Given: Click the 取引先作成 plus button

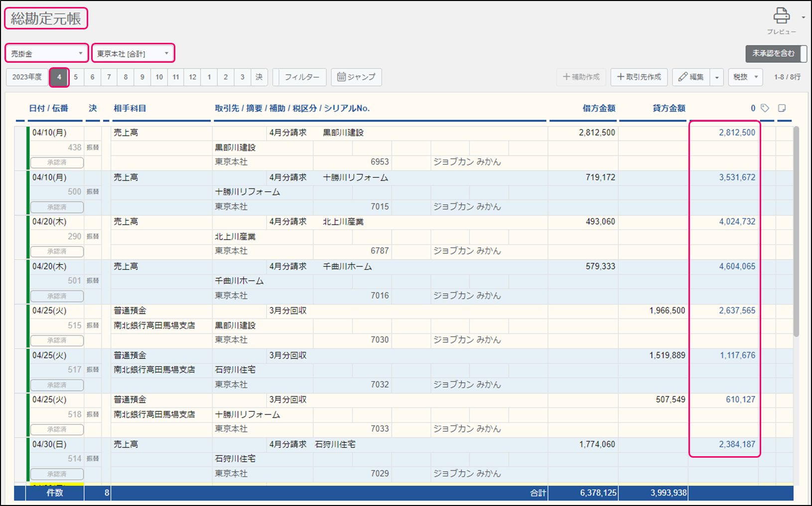Looking at the screenshot, I should click(639, 77).
